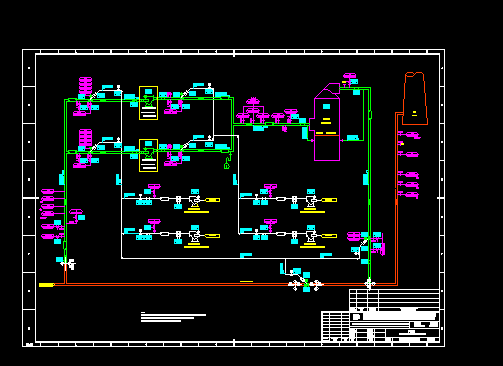Viewport: 503px width, 366px height.
Task: Click the white notes text block below the diagram
Action: tap(173, 317)
